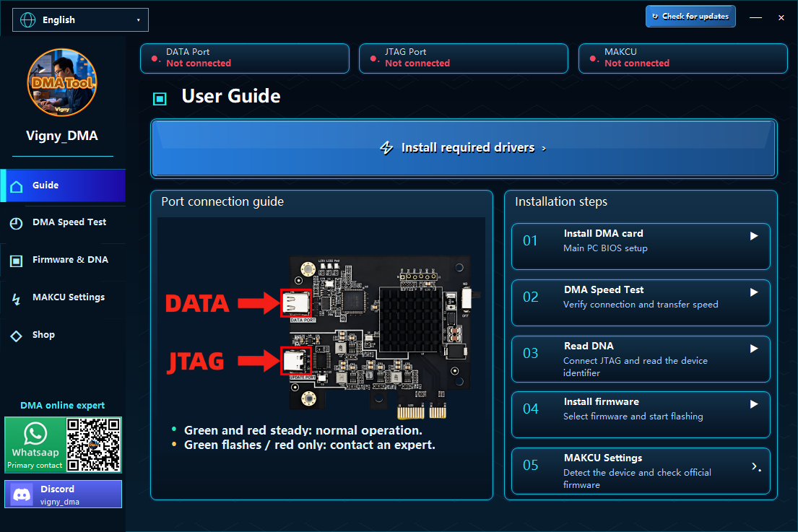Click the red status dot for MAKCU
This screenshot has width=798, height=532.
point(593,58)
